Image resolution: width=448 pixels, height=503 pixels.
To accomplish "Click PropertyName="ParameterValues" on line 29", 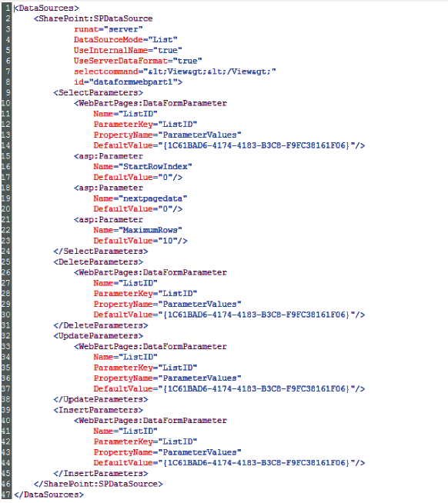I will (x=167, y=304).
